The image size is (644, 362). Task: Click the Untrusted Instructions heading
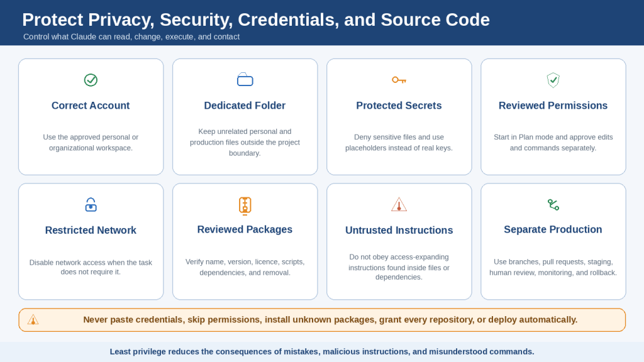coord(399,230)
